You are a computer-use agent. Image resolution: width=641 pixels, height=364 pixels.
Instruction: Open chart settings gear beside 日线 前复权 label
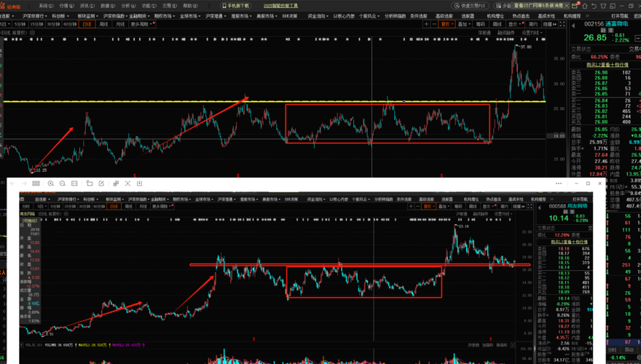[x=31, y=33]
